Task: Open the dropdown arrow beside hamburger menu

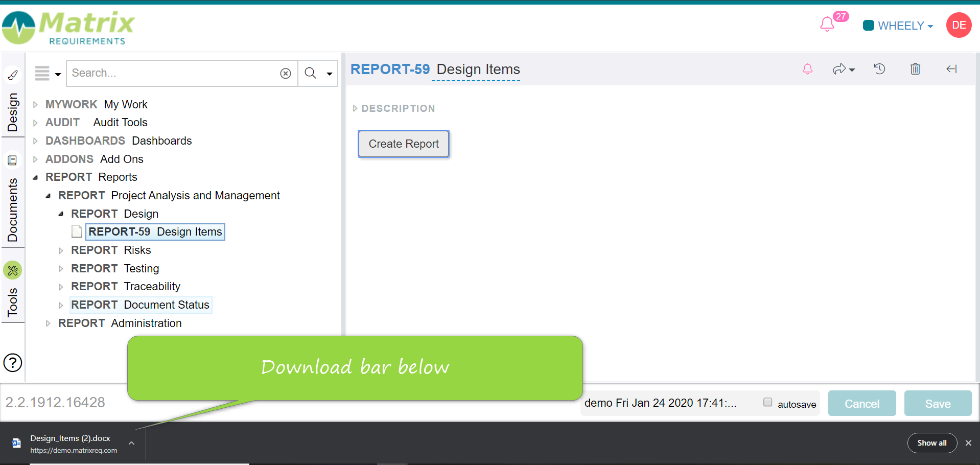Action: point(58,74)
